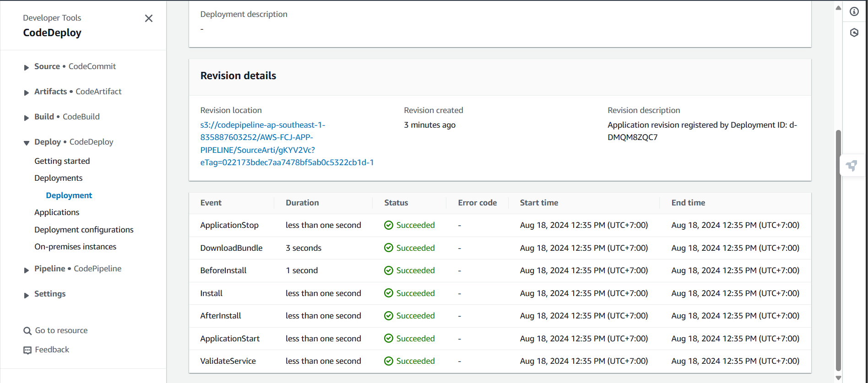The width and height of the screenshot is (868, 383).
Task: Sort by End time column header
Action: tap(688, 203)
